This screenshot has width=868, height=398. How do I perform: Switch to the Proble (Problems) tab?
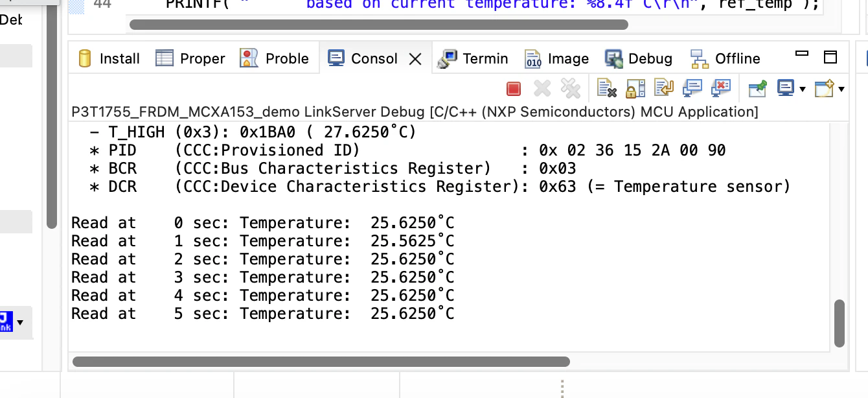tap(274, 58)
